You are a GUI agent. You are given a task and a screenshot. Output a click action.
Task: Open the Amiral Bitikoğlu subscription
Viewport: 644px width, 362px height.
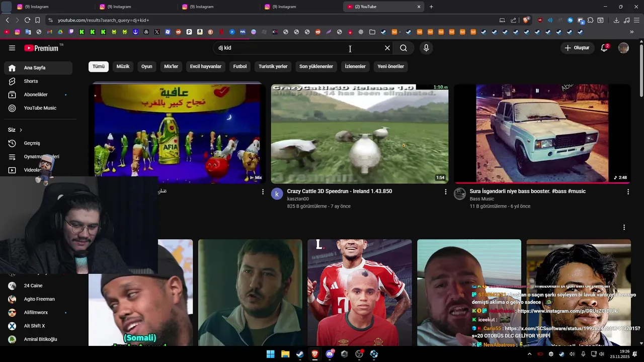[x=38, y=339]
